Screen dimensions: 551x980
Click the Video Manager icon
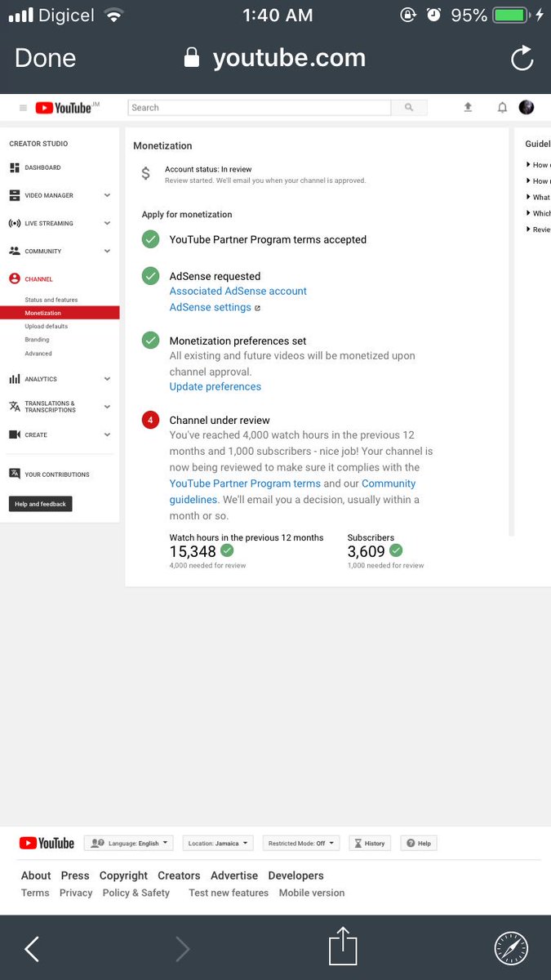tap(15, 195)
